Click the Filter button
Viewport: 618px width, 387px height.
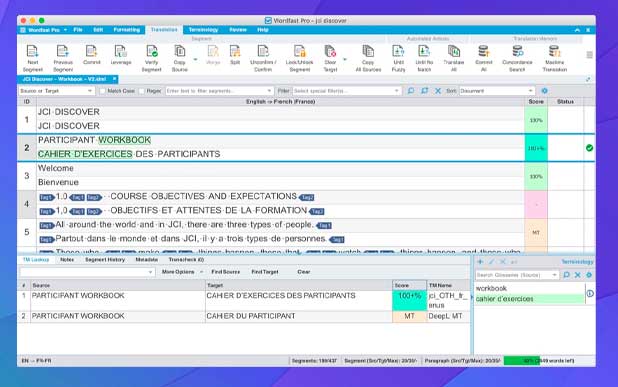(x=283, y=91)
